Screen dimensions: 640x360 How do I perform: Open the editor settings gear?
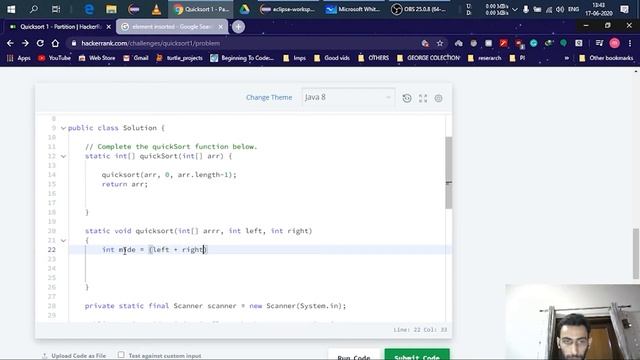click(438, 98)
